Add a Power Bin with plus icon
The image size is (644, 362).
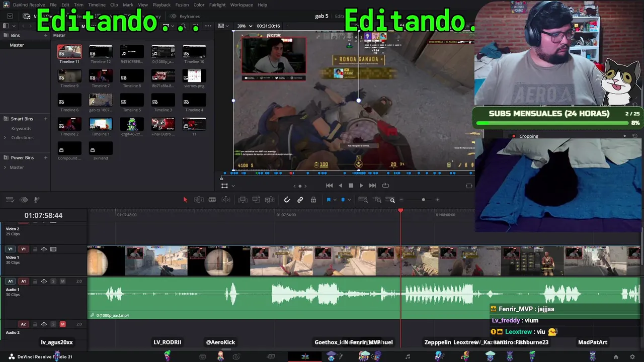[46, 157]
